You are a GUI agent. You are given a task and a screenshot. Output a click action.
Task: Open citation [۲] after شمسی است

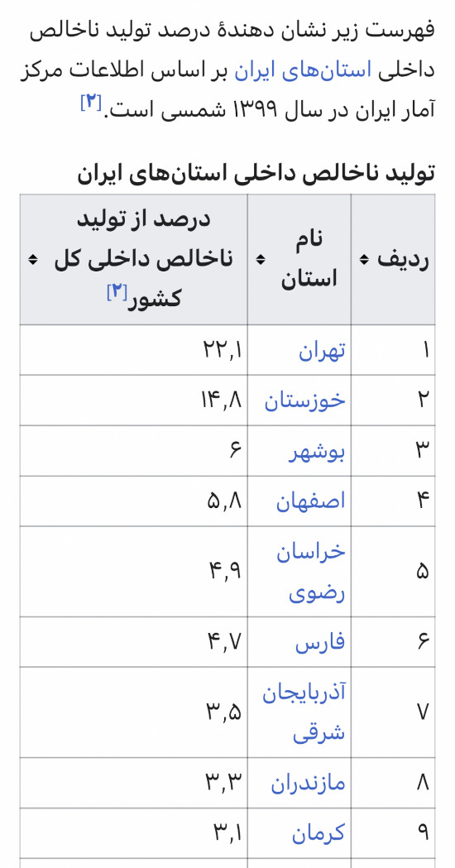(x=90, y=103)
